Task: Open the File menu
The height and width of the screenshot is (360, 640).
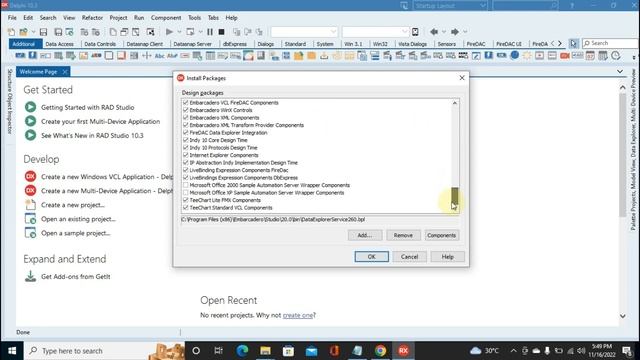Action: tap(12, 18)
